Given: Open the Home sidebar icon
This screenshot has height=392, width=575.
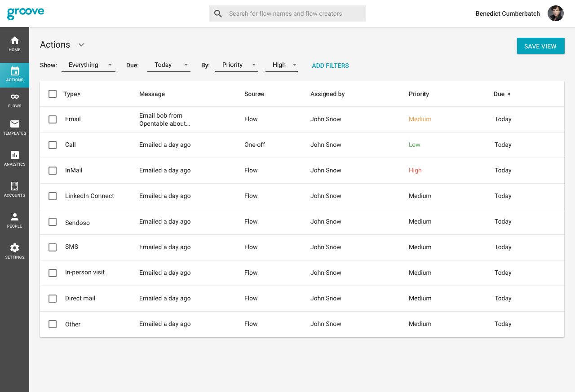Looking at the screenshot, I should click(15, 40).
